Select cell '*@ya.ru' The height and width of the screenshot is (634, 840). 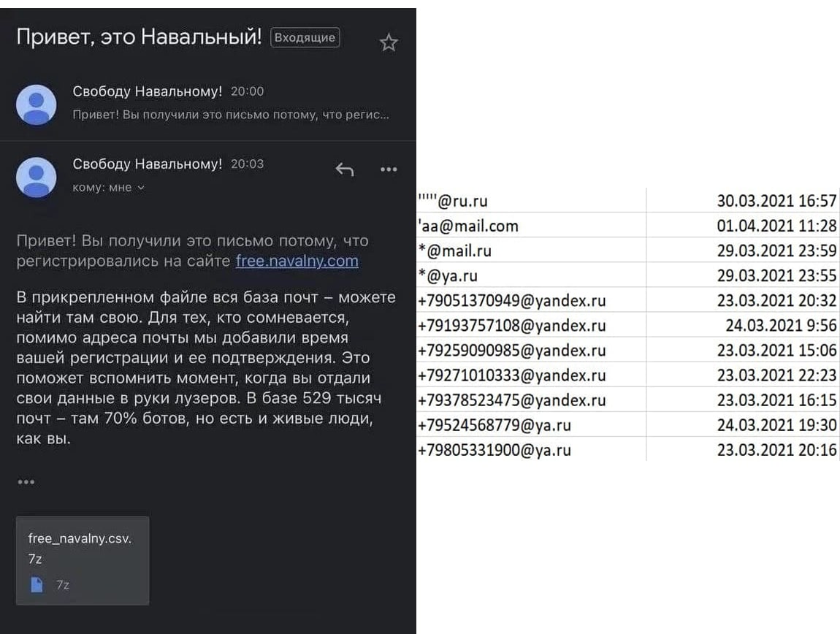(x=532, y=275)
